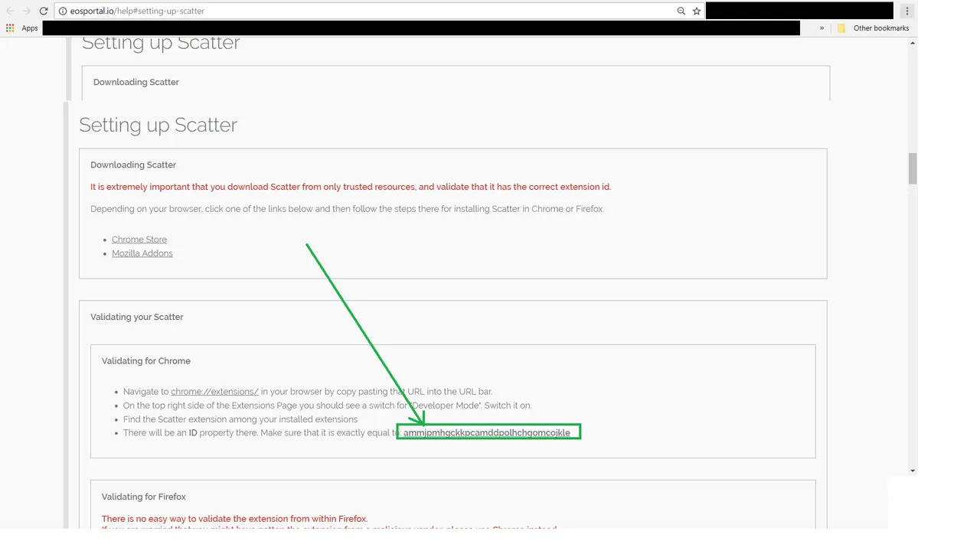Expand the bookmarks overflow chevron
980x551 pixels.
(822, 28)
